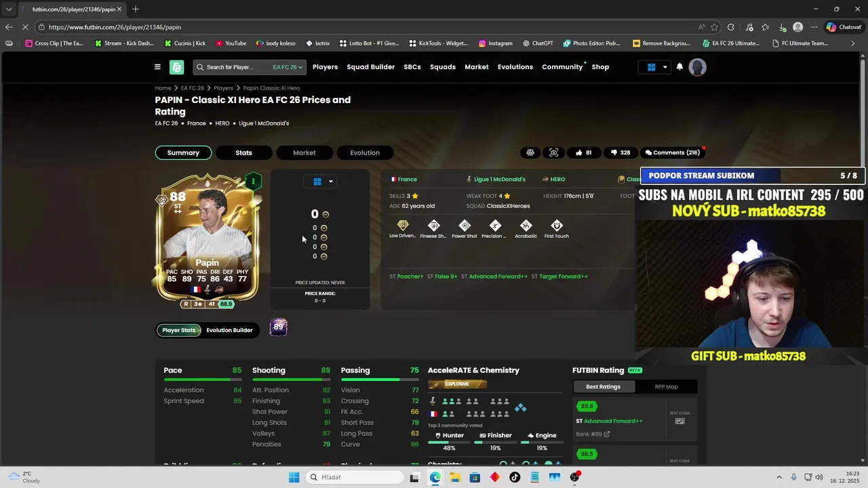868x488 pixels.
Task: Open the weather widget showing Cloudy
Action: (24, 477)
